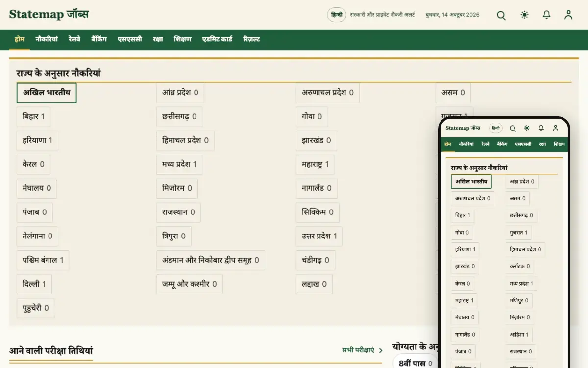This screenshot has height=368, width=588.
Task: Tap नौकरियां in mobile preview nav
Action: [x=466, y=144]
